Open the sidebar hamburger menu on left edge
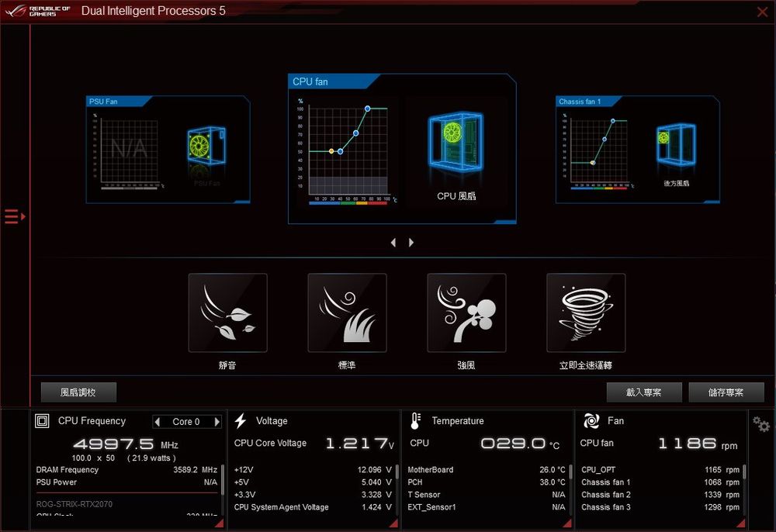 (12, 217)
